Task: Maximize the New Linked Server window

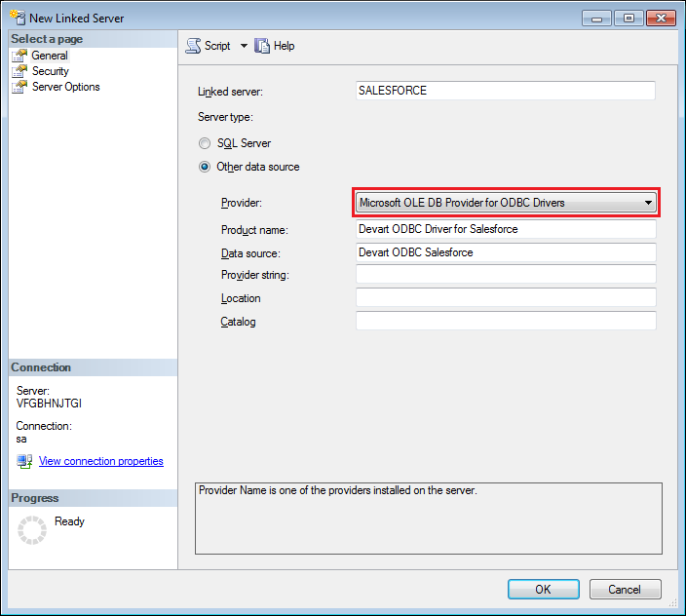Action: click(629, 19)
